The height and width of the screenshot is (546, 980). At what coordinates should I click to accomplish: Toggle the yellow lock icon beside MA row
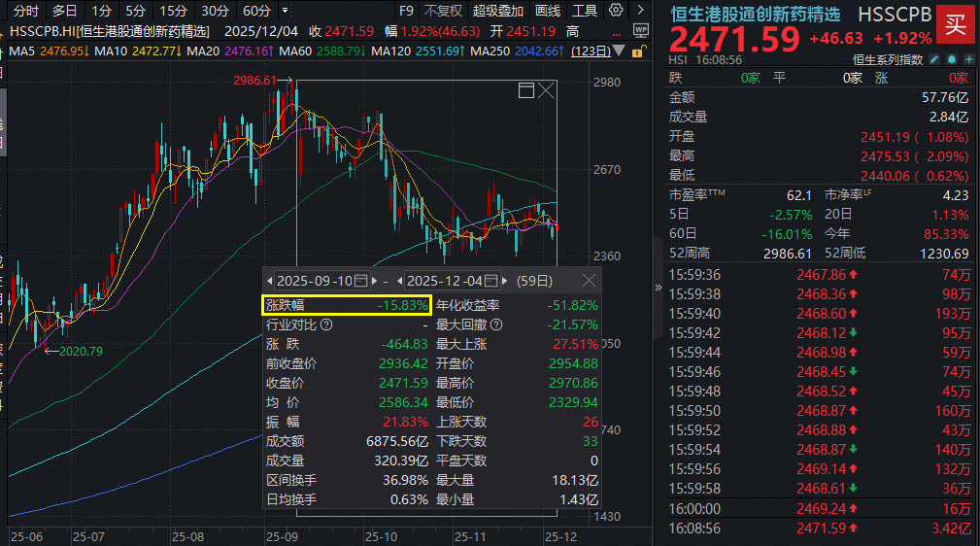tap(637, 51)
